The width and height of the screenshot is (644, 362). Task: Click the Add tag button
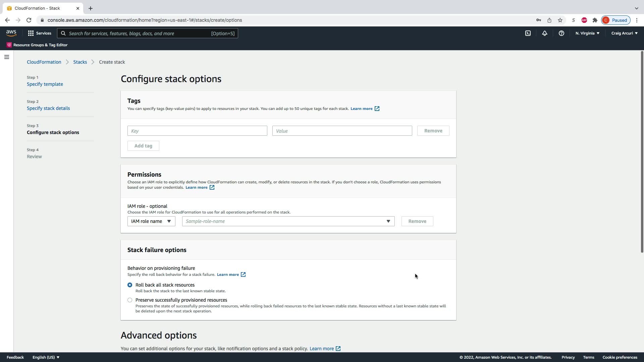(143, 146)
